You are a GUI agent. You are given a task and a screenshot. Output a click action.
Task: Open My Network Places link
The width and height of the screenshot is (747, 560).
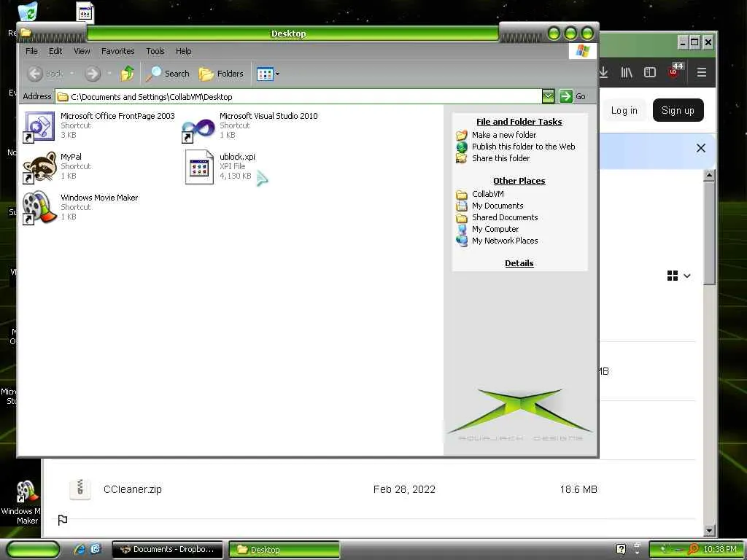505,241
